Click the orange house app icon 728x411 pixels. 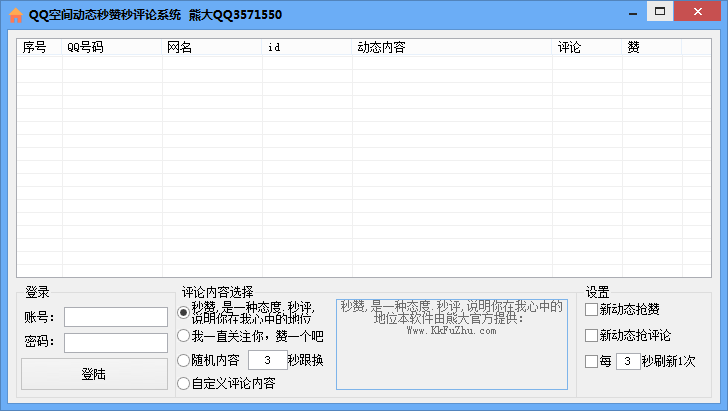[x=15, y=14]
